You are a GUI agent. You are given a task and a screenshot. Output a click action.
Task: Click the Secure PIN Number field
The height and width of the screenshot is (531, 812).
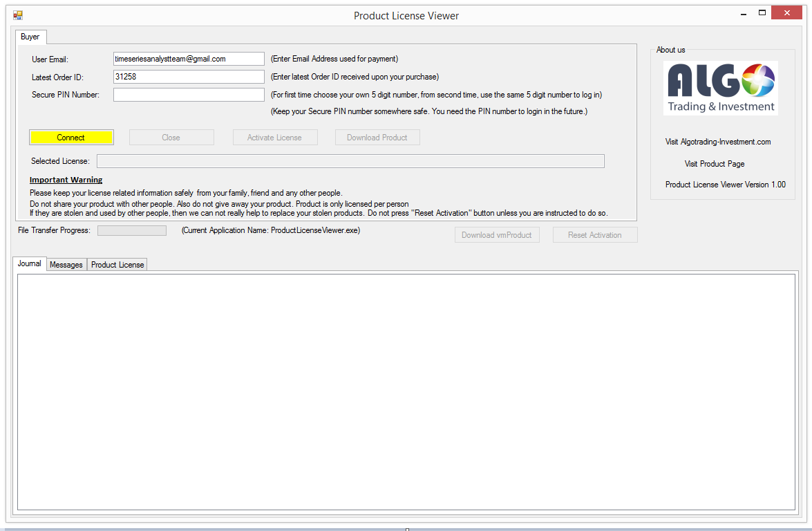coord(189,95)
